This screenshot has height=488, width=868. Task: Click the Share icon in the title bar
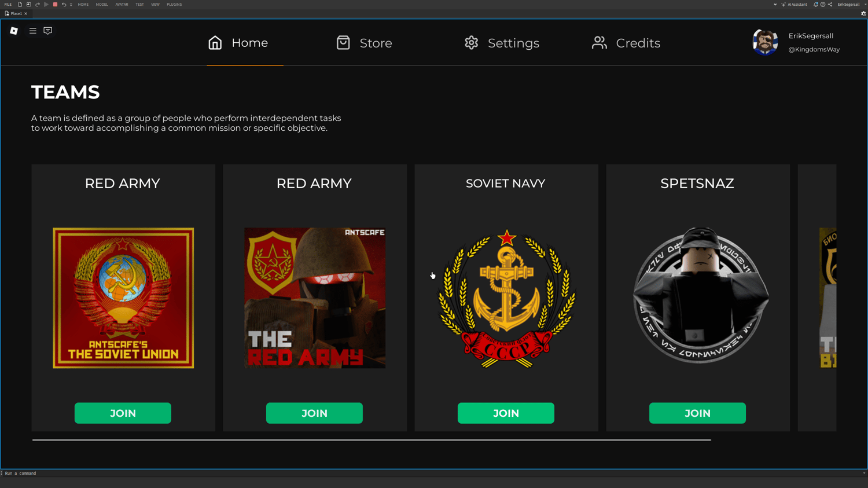tap(830, 5)
